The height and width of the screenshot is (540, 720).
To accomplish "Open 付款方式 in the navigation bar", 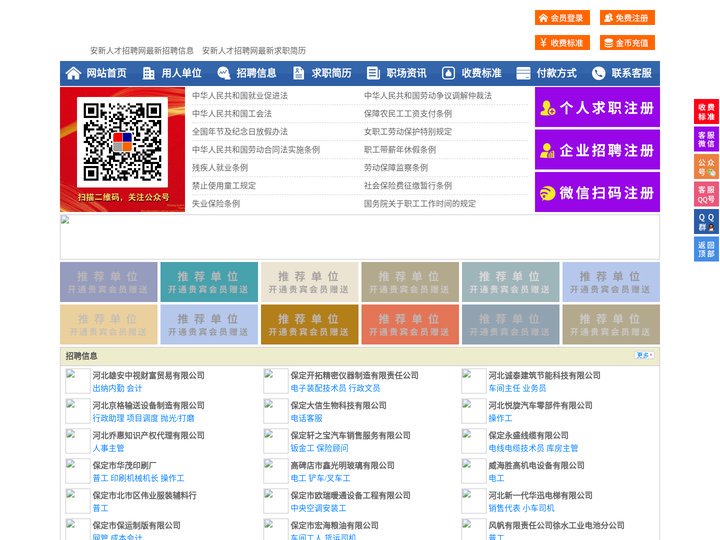I will coord(557,73).
